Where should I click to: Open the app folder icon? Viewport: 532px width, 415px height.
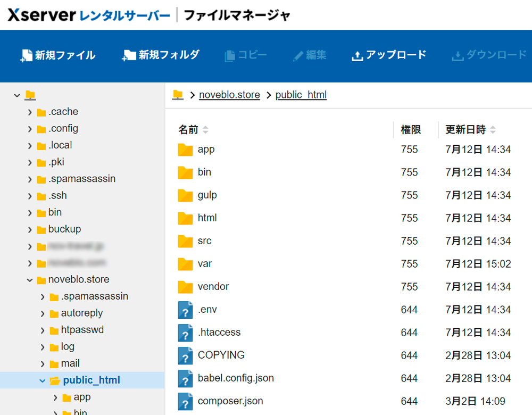coord(185,150)
